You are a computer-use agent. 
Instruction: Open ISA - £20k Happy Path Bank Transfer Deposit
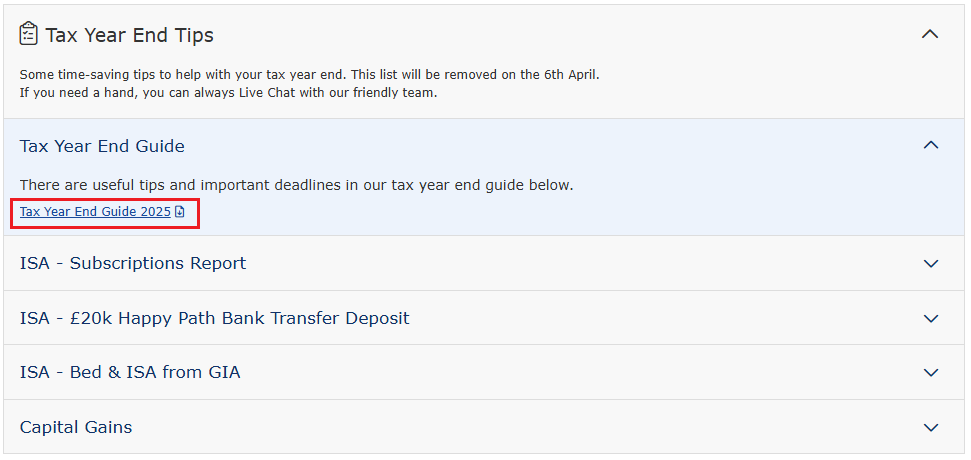click(215, 318)
